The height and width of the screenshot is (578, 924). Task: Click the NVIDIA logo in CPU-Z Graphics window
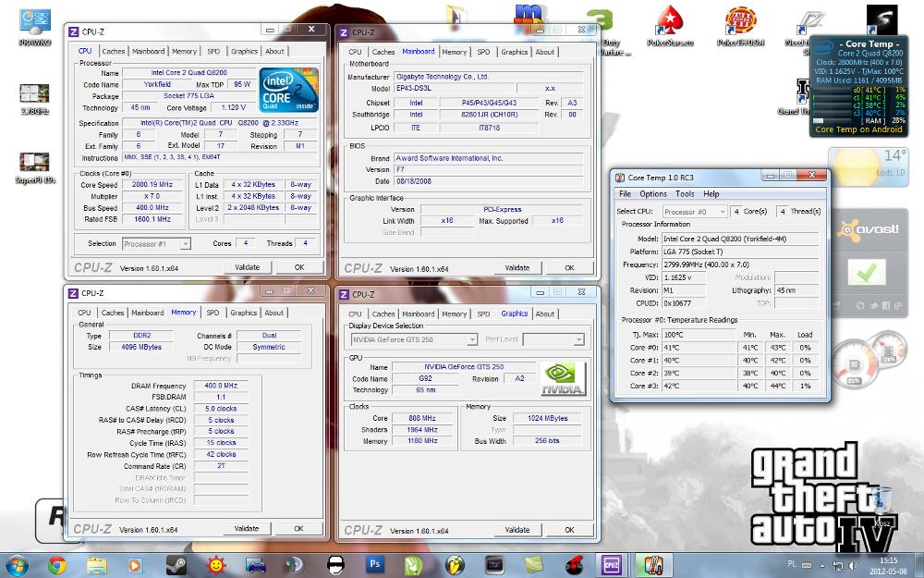click(563, 378)
